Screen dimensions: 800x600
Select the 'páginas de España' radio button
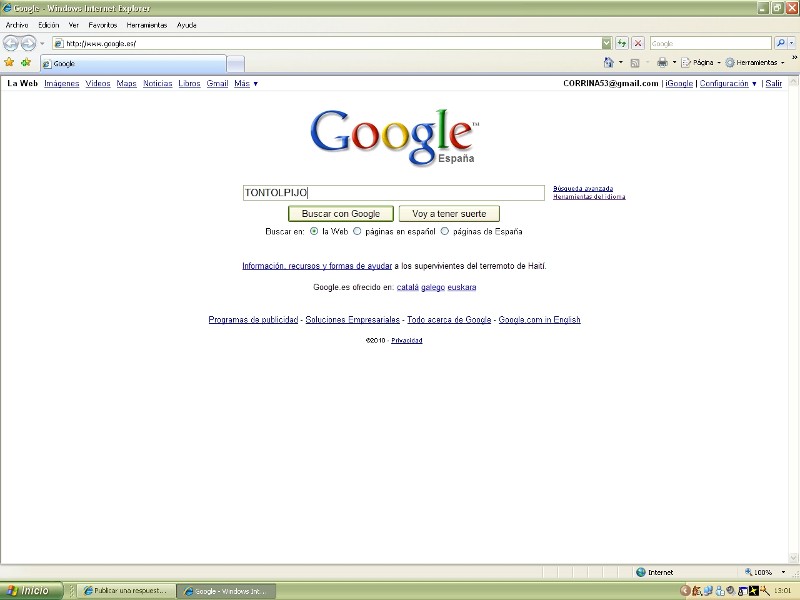(x=445, y=231)
